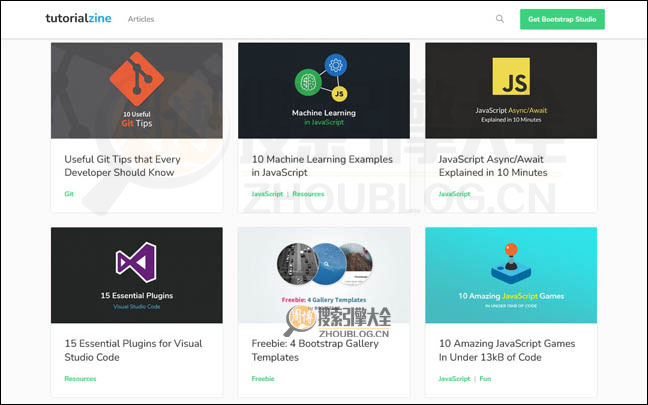Open the Git Tips article thumbnail
The width and height of the screenshot is (648, 405).
[136, 90]
